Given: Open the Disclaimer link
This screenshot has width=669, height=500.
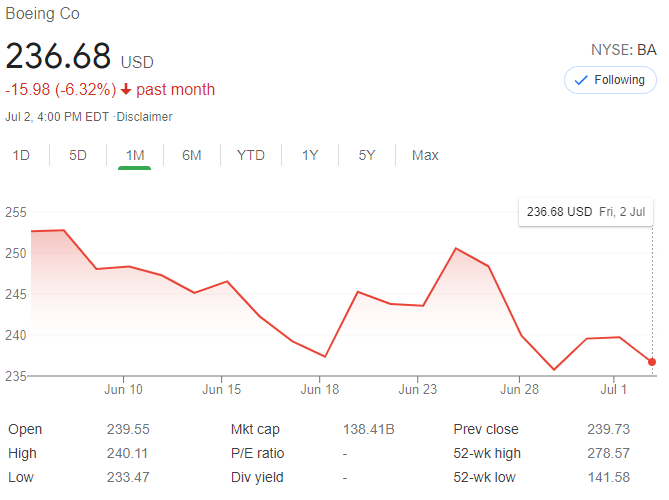Looking at the screenshot, I should click(144, 117).
